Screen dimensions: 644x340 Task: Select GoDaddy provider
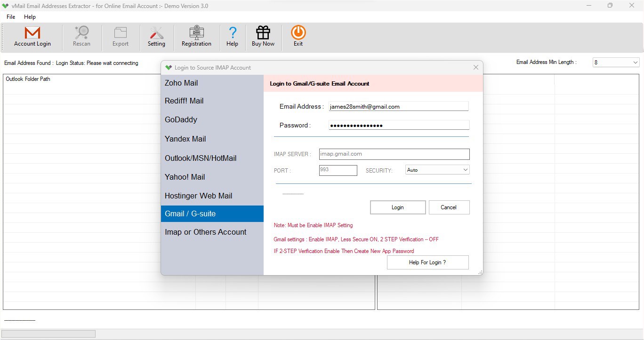tap(212, 119)
